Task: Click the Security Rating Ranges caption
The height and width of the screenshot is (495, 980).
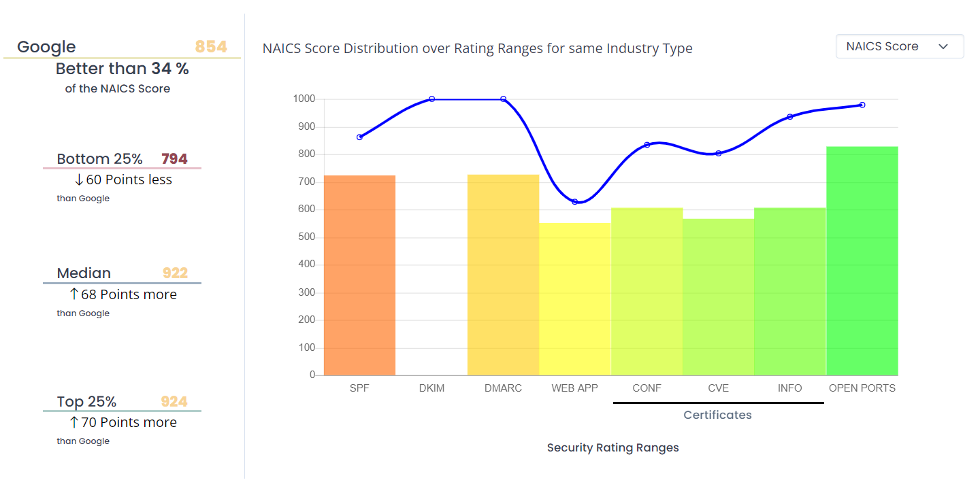Action: [612, 447]
